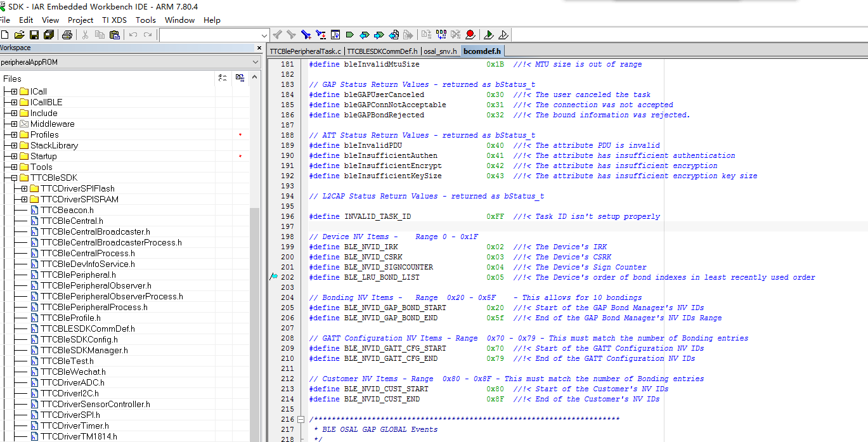Image resolution: width=868 pixels, height=442 pixels.
Task: Click the Navigate Backward icon
Action: coord(394,35)
